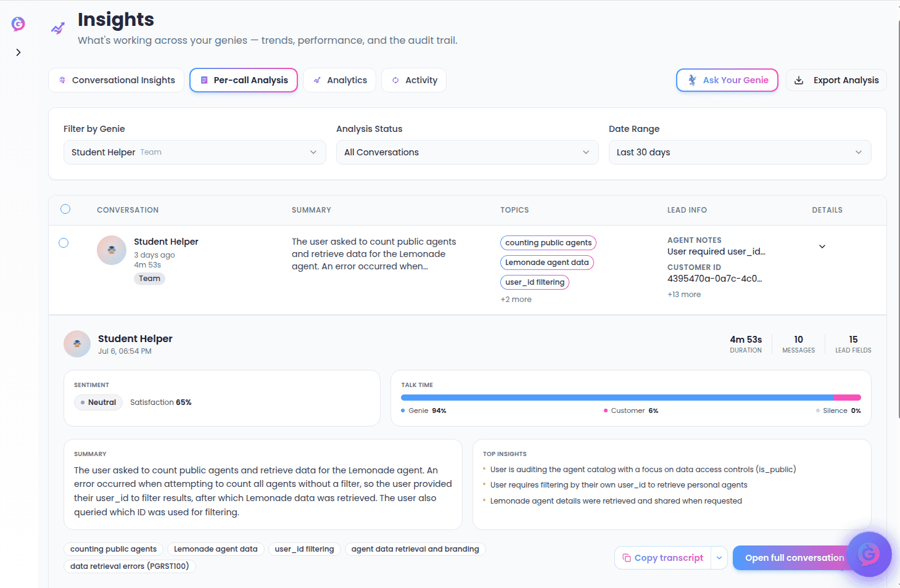Click the Genie portion of talk time bar
900x588 pixels.
tap(617, 398)
